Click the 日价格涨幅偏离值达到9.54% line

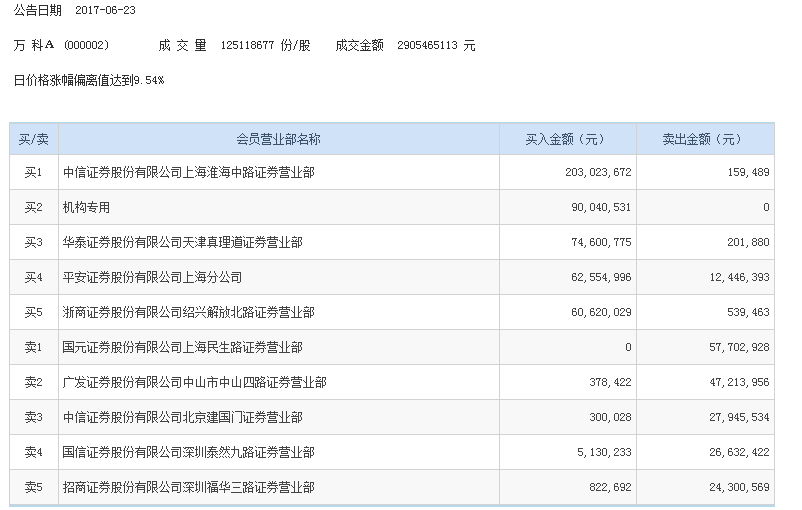(x=89, y=80)
